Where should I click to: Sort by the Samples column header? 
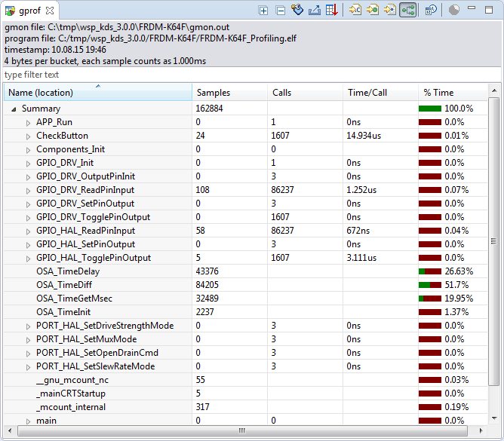point(229,93)
